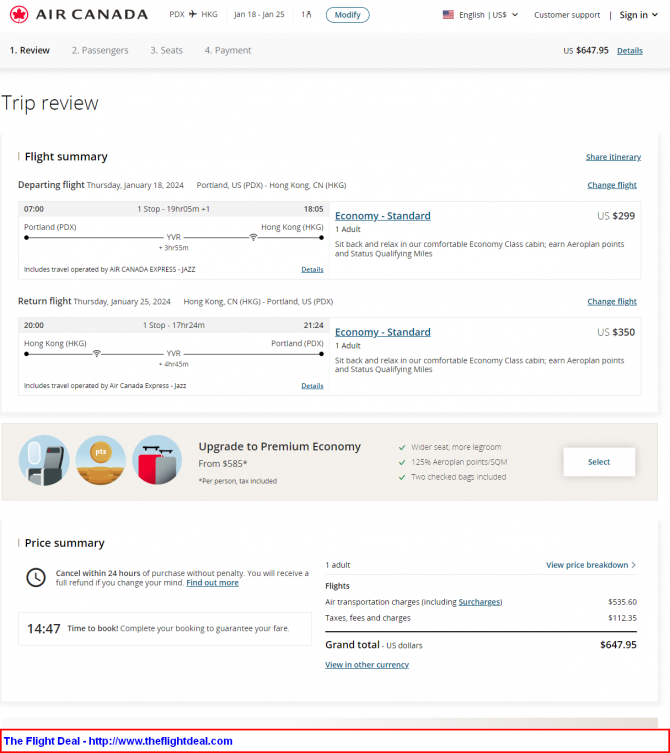670x753 pixels.
Task: Go to the 2. Passengers step
Action: click(x=100, y=50)
